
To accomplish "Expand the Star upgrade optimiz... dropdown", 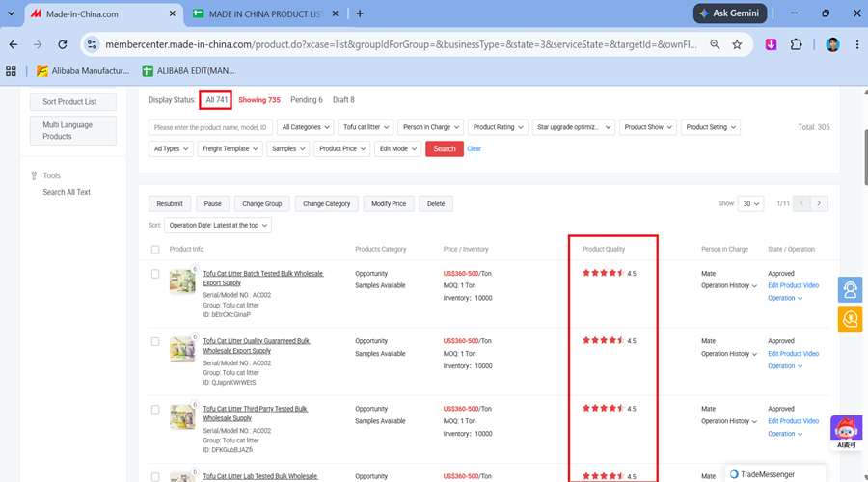I will (x=574, y=127).
